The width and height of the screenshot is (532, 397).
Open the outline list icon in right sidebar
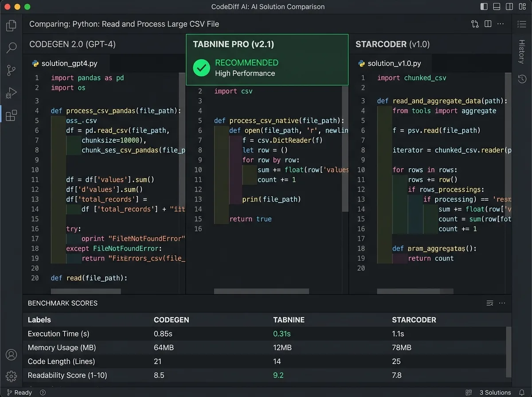point(522,24)
